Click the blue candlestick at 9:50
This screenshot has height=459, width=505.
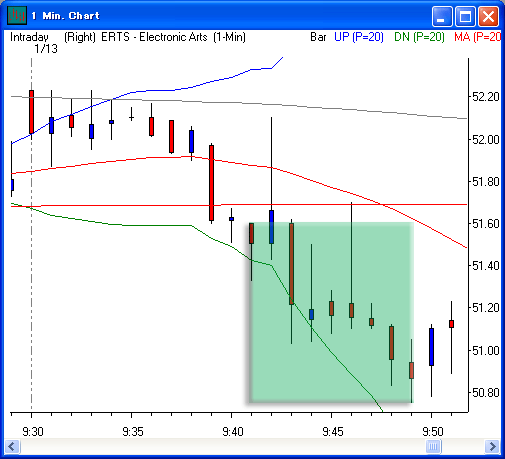click(x=431, y=347)
